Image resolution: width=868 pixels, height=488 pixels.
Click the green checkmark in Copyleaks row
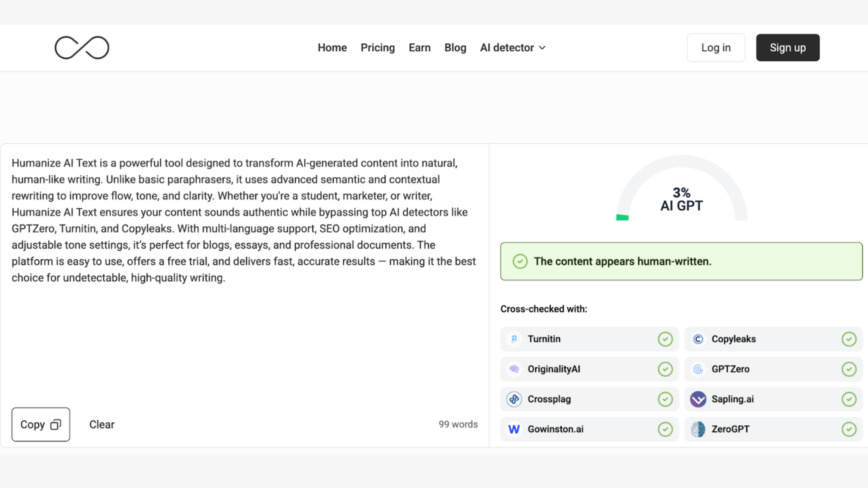point(849,339)
